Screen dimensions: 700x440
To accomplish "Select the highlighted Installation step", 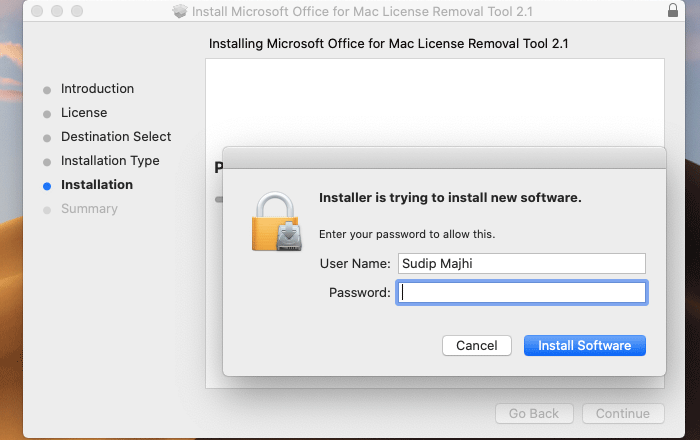I will (x=96, y=185).
